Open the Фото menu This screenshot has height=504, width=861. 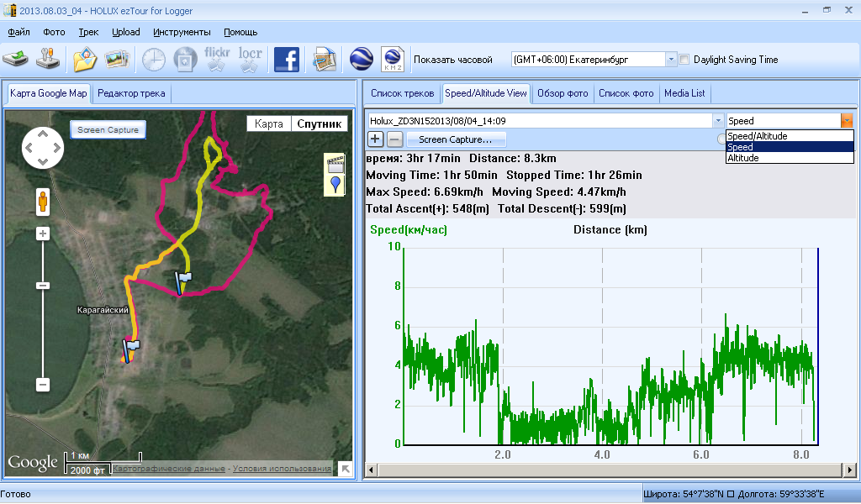(54, 32)
